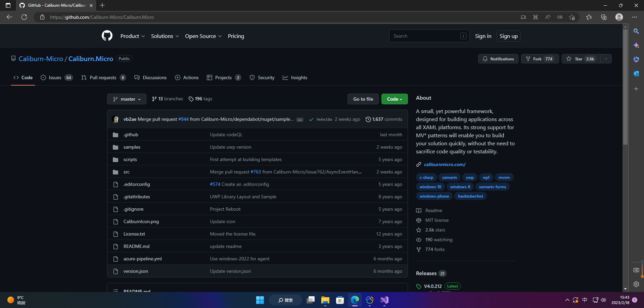This screenshot has width=644, height=308.
Task: Open the GitHub home logo
Action: [x=107, y=36]
